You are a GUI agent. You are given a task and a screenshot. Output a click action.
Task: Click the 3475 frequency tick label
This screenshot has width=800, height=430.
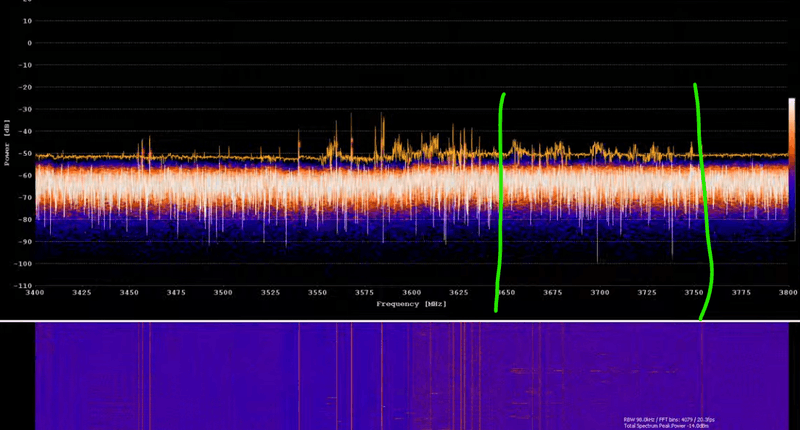[x=176, y=292]
